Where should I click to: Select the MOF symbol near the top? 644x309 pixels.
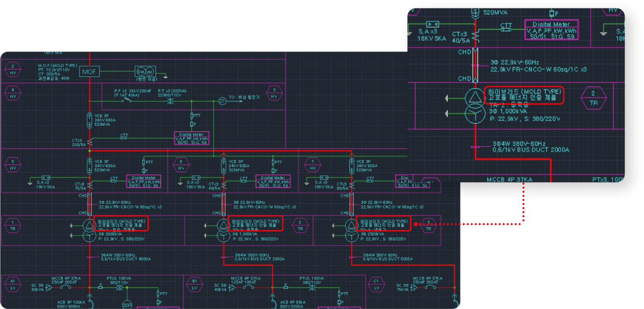click(x=90, y=72)
